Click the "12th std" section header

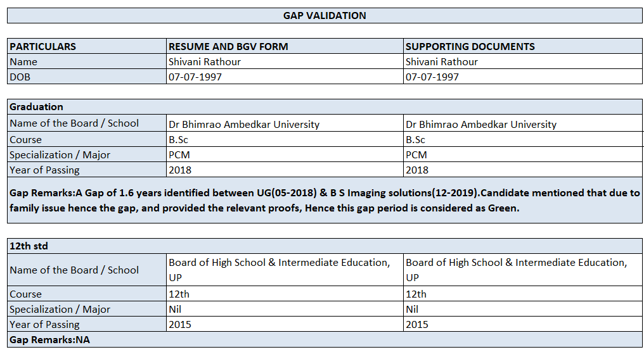click(x=325, y=246)
